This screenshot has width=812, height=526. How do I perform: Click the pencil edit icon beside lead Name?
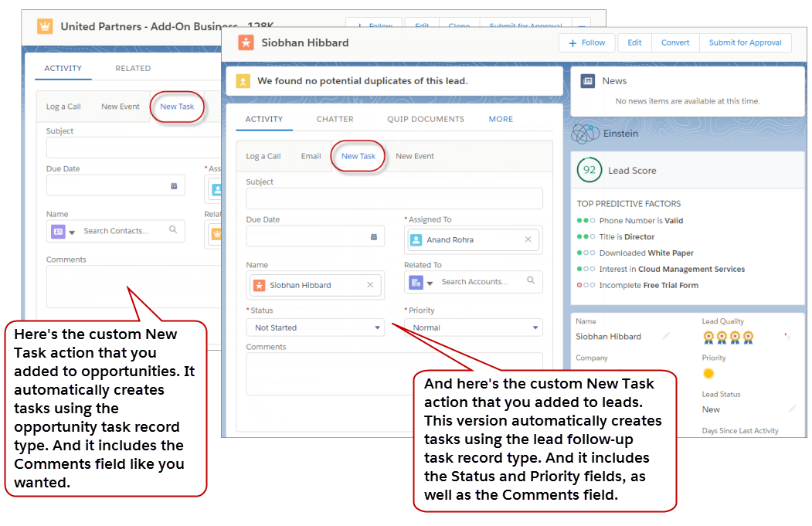pos(667,336)
